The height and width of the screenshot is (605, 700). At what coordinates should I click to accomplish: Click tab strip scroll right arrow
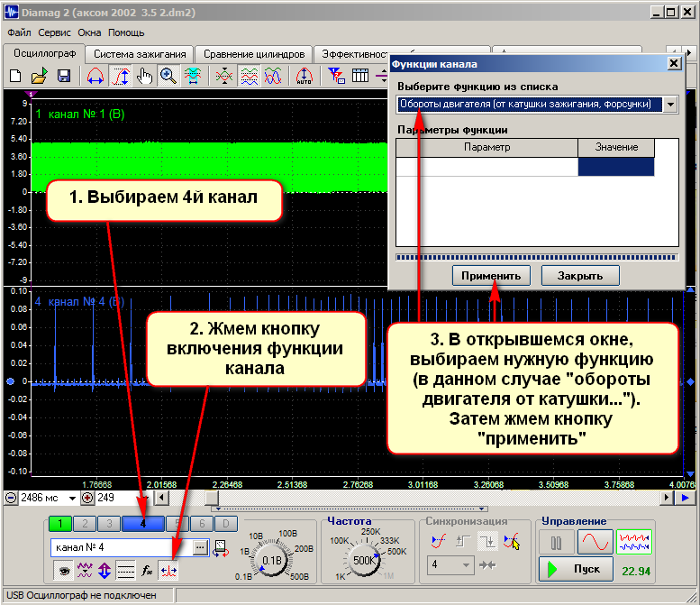pos(689,52)
